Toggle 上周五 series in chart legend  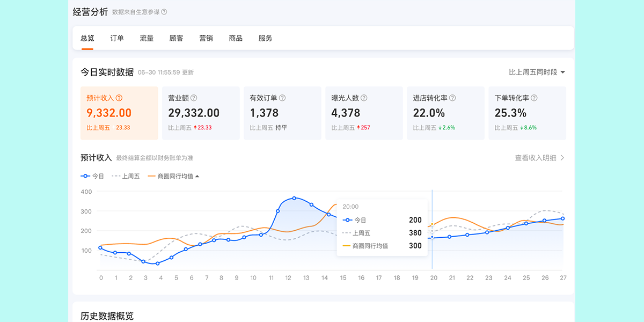126,176
